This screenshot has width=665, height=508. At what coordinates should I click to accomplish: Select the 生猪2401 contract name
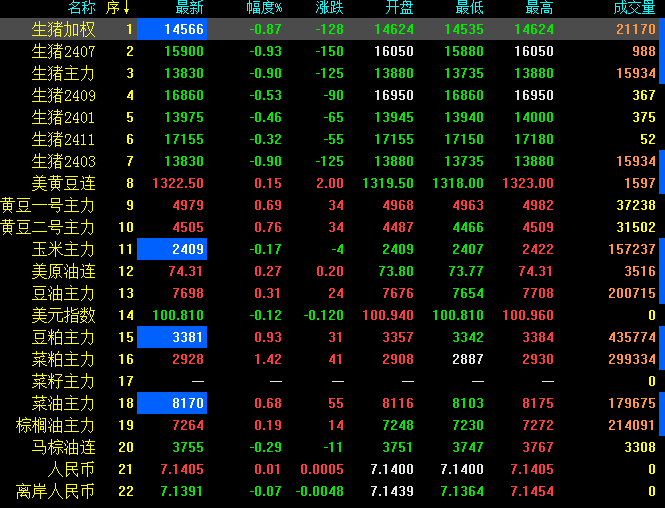[63, 117]
